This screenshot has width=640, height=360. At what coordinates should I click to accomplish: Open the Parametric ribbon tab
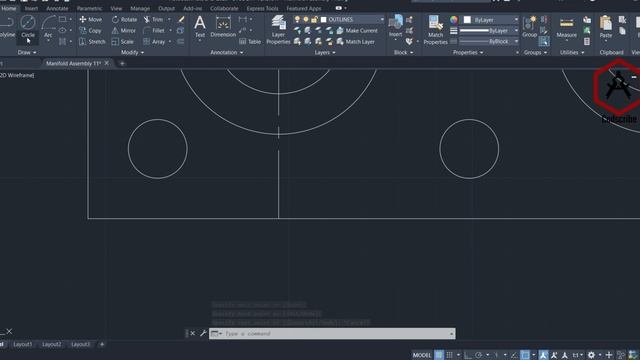pyautogui.click(x=89, y=8)
